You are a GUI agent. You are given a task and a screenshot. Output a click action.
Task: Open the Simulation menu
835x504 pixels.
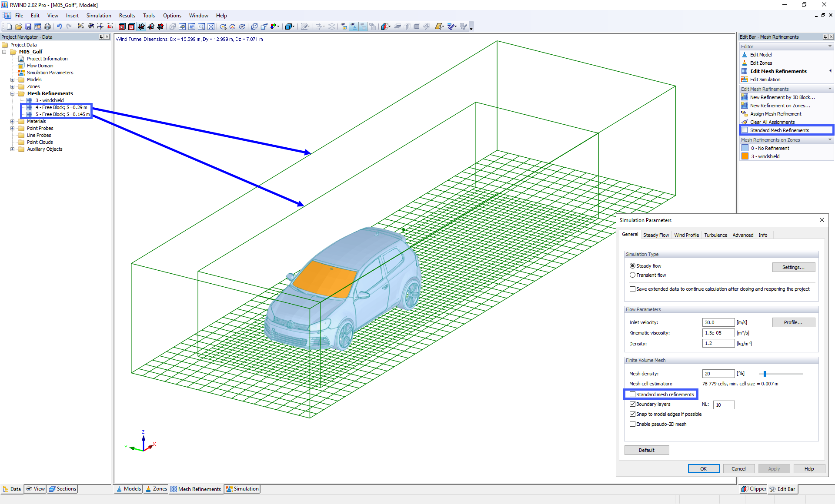(98, 16)
